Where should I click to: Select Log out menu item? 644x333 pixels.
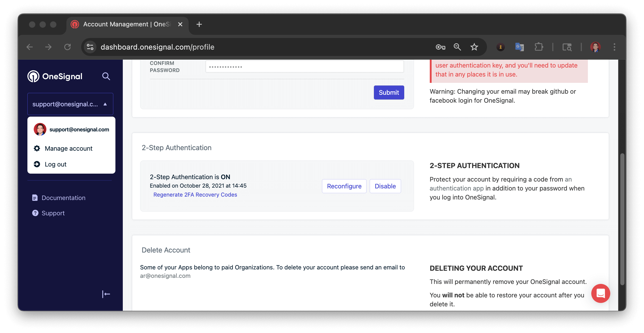[x=71, y=164]
